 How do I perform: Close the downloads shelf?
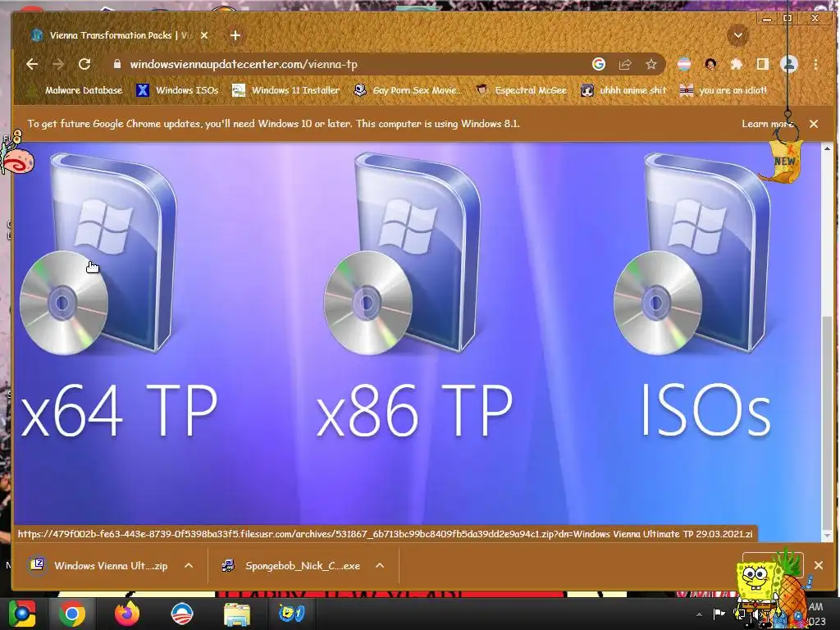click(819, 565)
